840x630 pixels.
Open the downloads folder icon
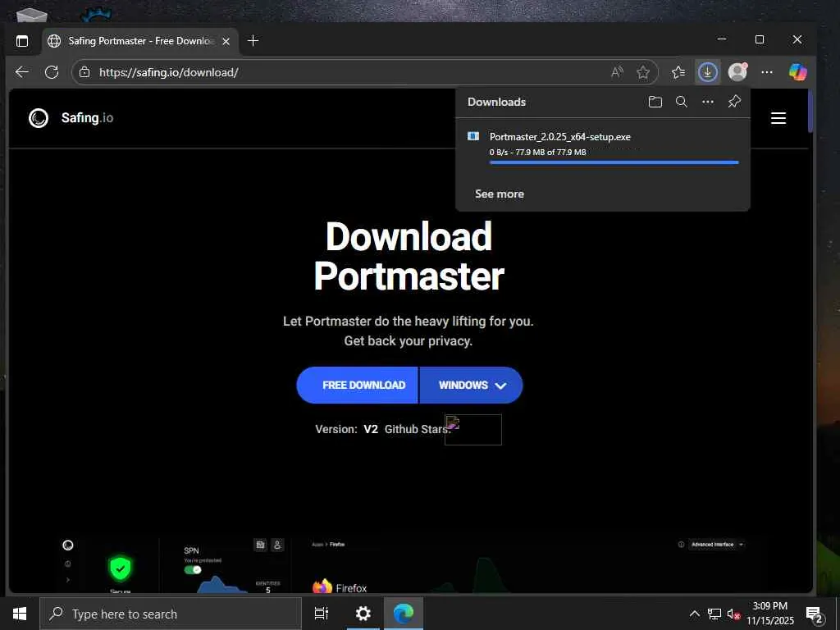tap(655, 102)
